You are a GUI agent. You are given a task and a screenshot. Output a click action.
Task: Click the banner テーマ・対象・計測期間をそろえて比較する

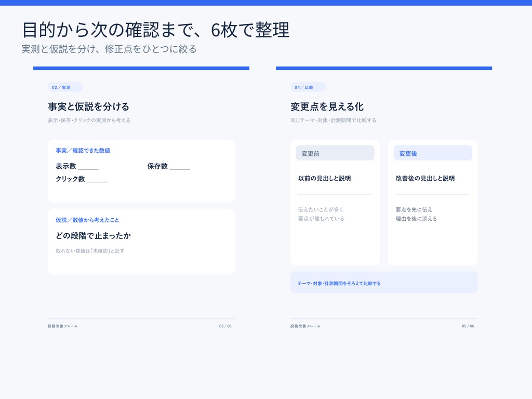tap(384, 282)
